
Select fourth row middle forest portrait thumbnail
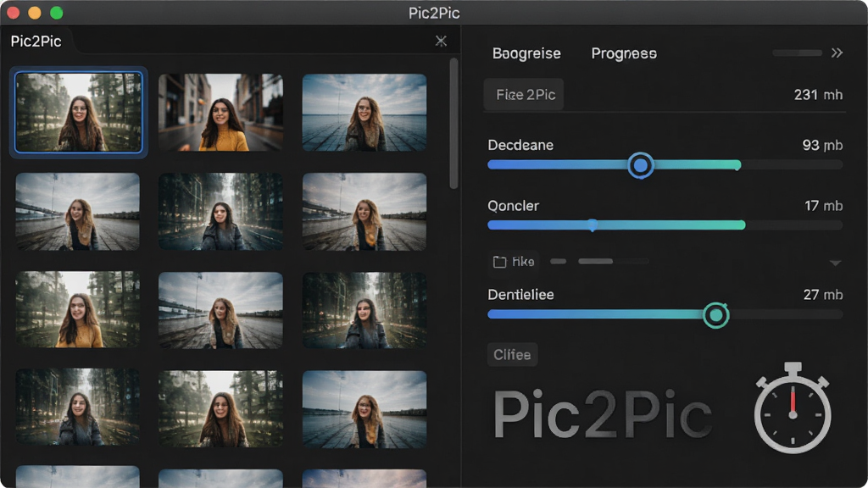pyautogui.click(x=221, y=408)
